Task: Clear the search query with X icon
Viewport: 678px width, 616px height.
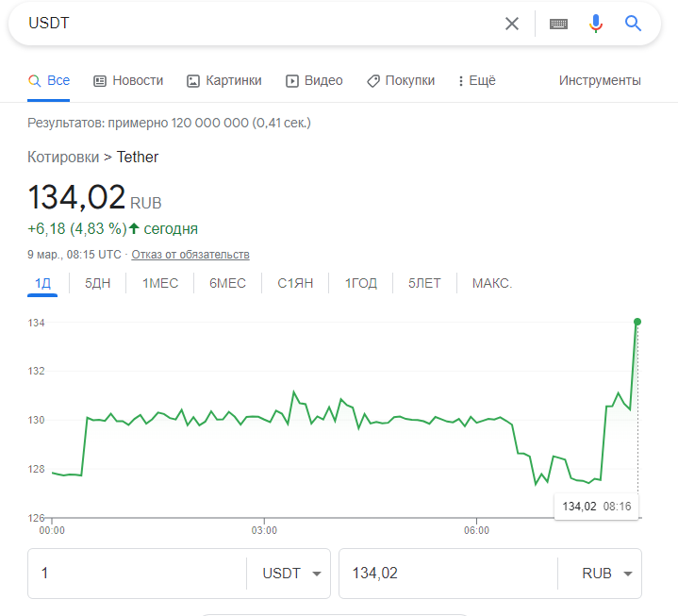Action: tap(512, 24)
